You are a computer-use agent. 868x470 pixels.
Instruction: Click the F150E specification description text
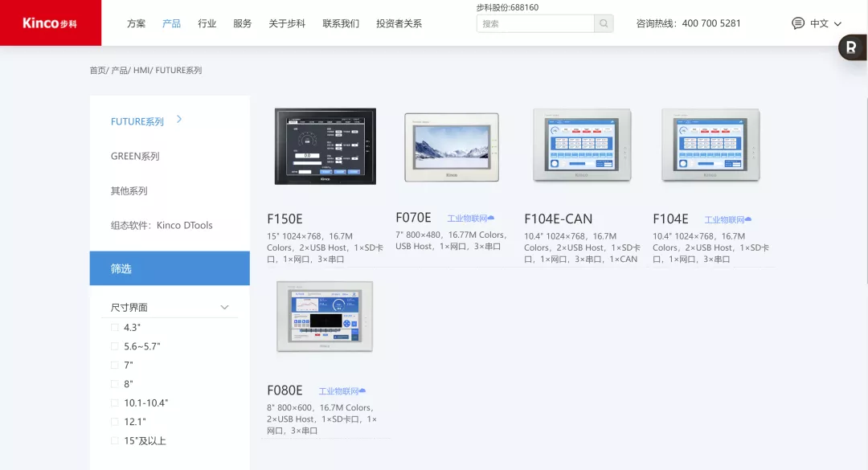(x=325, y=247)
